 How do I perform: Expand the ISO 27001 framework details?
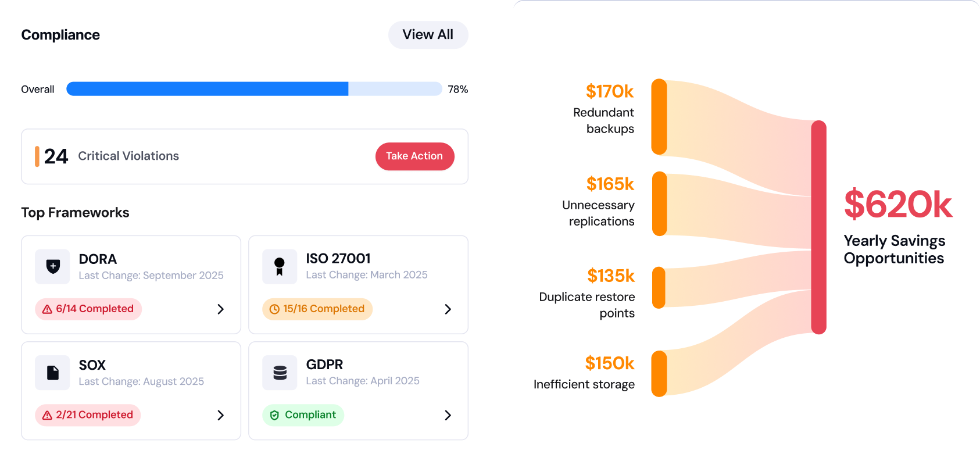click(x=448, y=309)
